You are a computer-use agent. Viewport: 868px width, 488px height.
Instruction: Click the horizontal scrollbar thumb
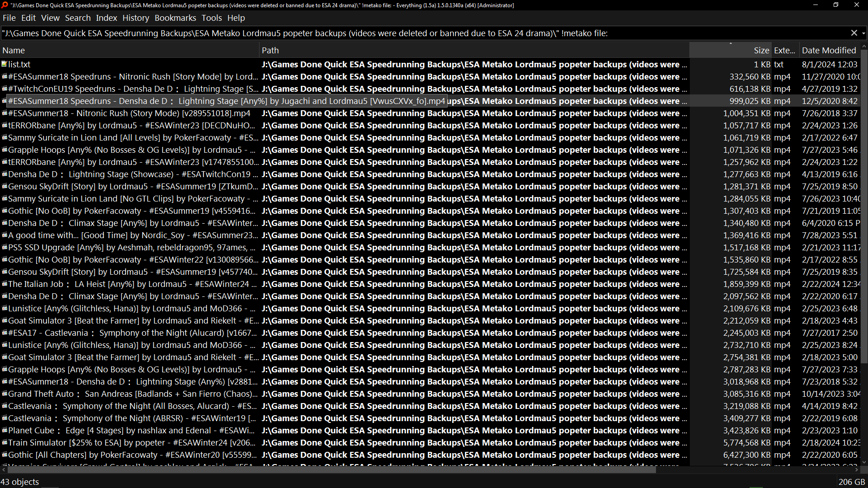click(x=331, y=469)
